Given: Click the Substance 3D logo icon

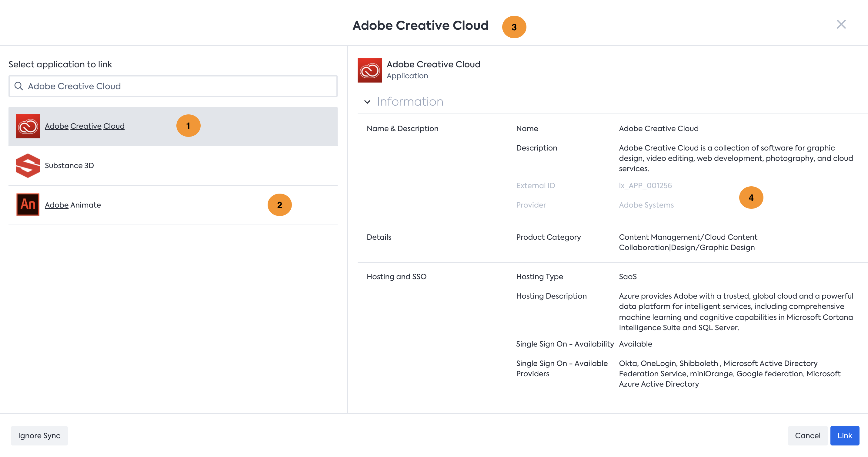Looking at the screenshot, I should pyautogui.click(x=28, y=166).
